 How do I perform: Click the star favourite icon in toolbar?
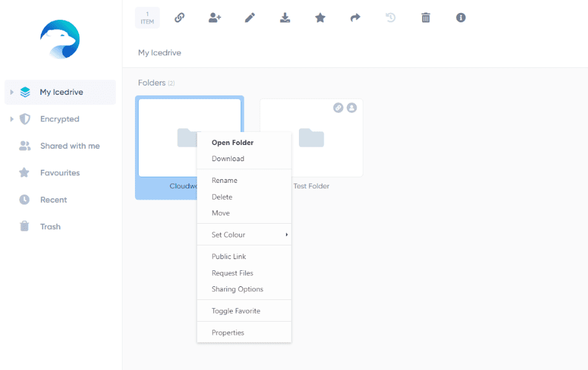(320, 17)
